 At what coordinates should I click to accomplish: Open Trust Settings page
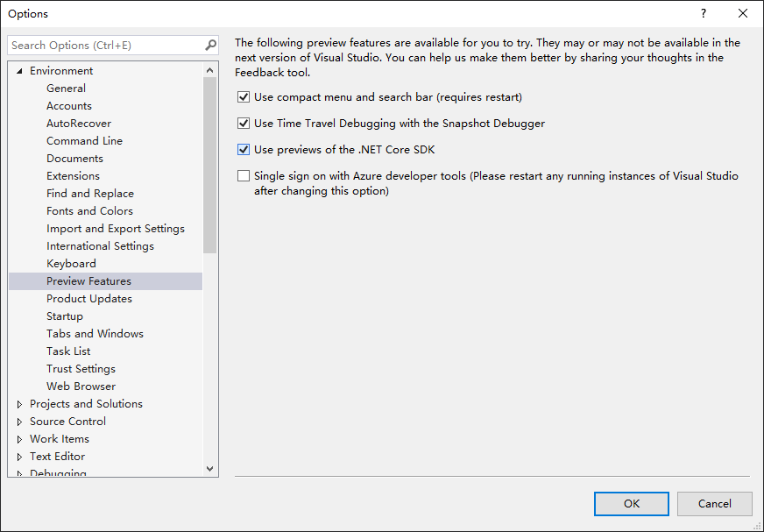coord(81,369)
